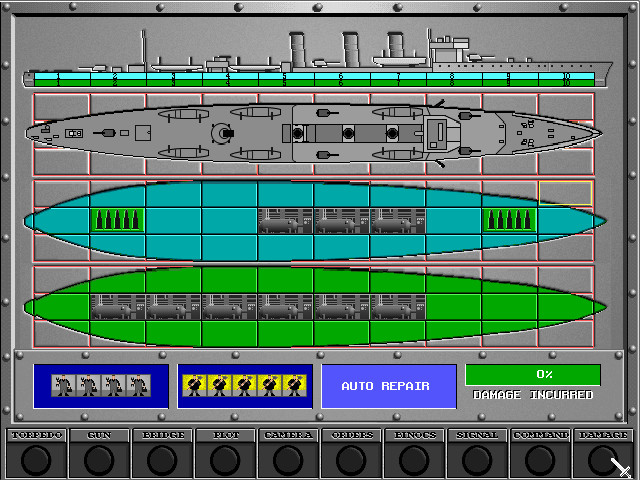The image size is (640, 480).
Task: Click the yellow-outlined cell on the cyan deck
Action: point(565,193)
